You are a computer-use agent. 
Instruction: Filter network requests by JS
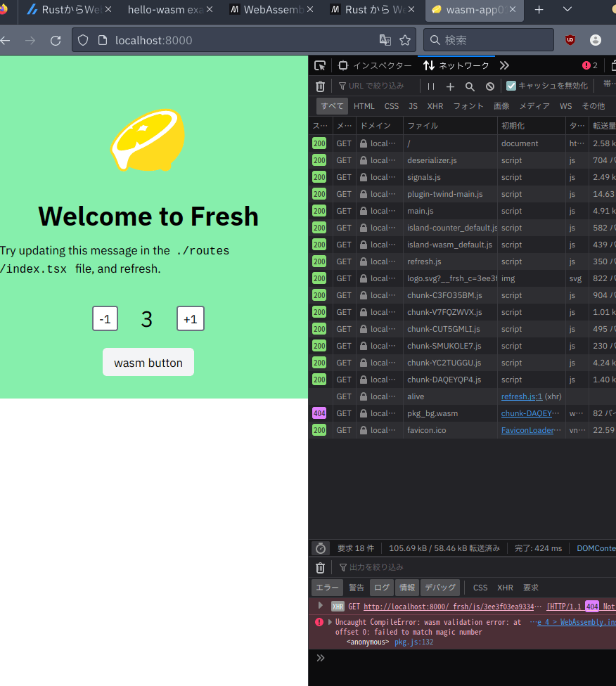click(x=413, y=106)
